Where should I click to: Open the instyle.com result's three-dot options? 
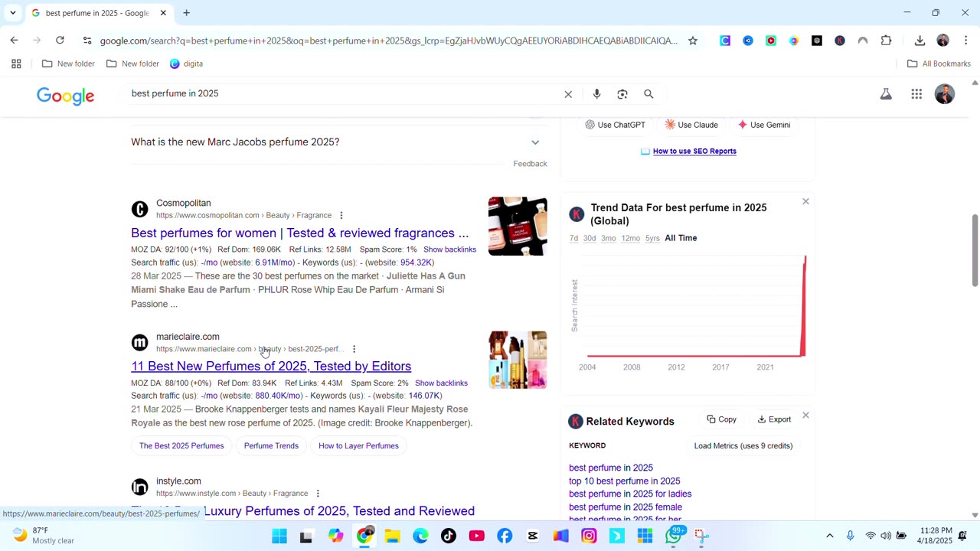coord(318,494)
